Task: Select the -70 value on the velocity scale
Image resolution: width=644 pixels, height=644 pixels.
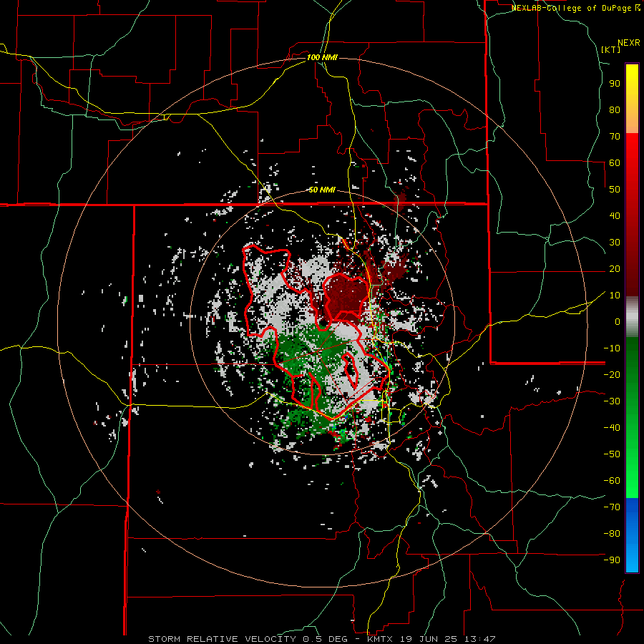Action: pos(612,507)
